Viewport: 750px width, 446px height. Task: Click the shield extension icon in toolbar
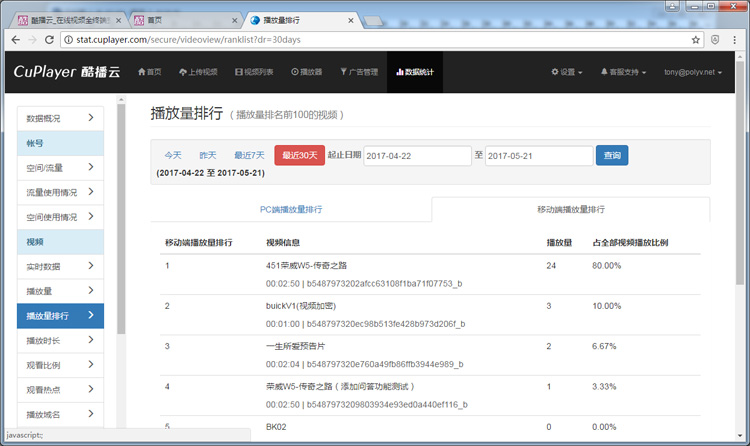point(716,39)
